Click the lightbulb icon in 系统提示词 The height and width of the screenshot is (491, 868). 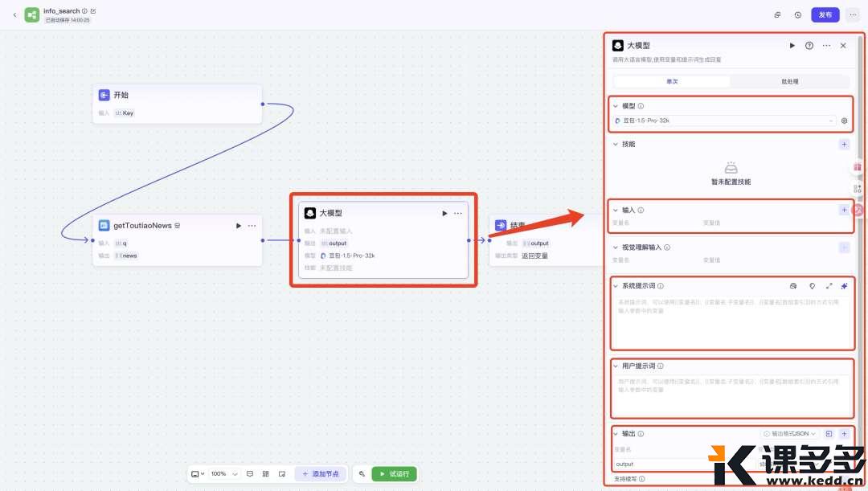[812, 285]
